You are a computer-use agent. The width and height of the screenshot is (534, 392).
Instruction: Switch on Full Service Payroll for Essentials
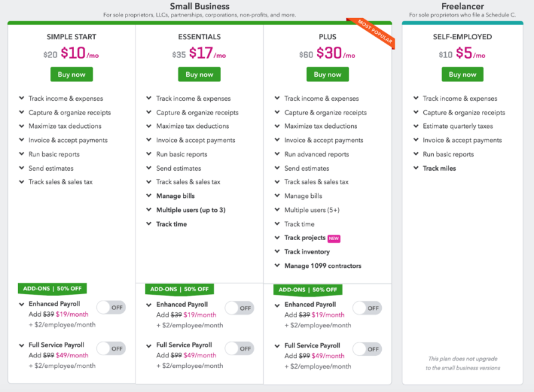pyautogui.click(x=239, y=348)
